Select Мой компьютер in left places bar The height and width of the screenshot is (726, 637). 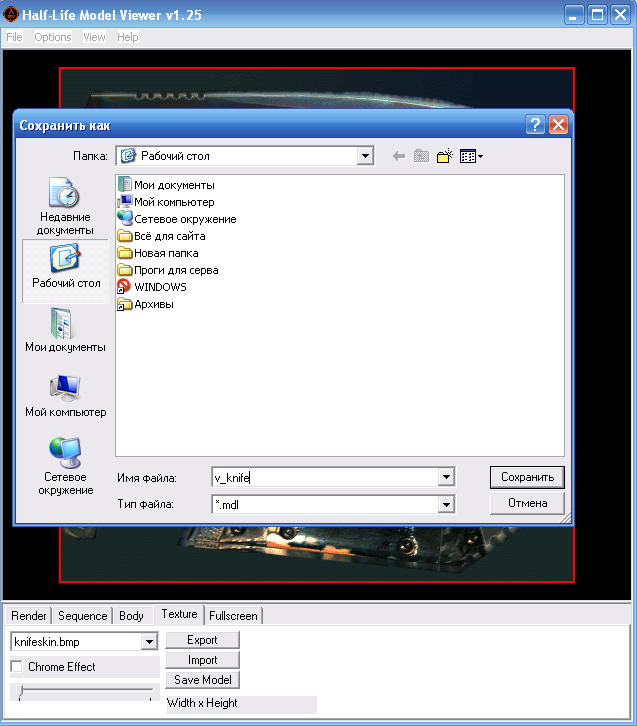click(65, 395)
